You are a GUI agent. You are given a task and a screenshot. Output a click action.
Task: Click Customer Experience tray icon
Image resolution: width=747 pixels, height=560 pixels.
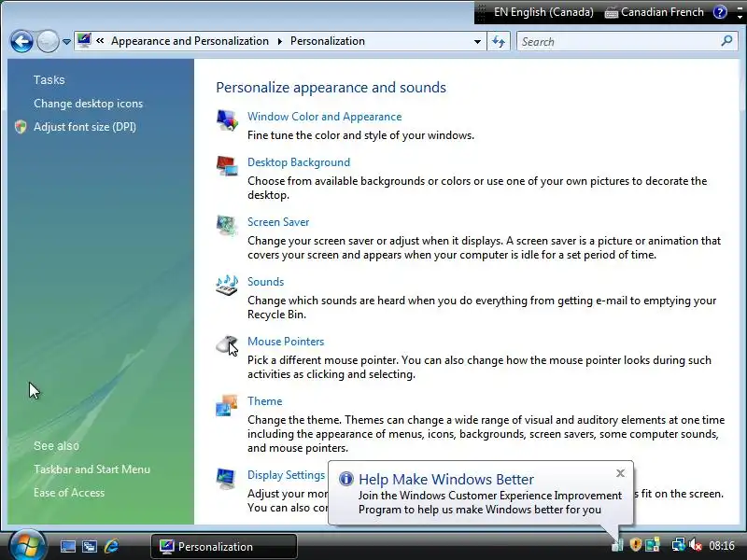(x=617, y=544)
